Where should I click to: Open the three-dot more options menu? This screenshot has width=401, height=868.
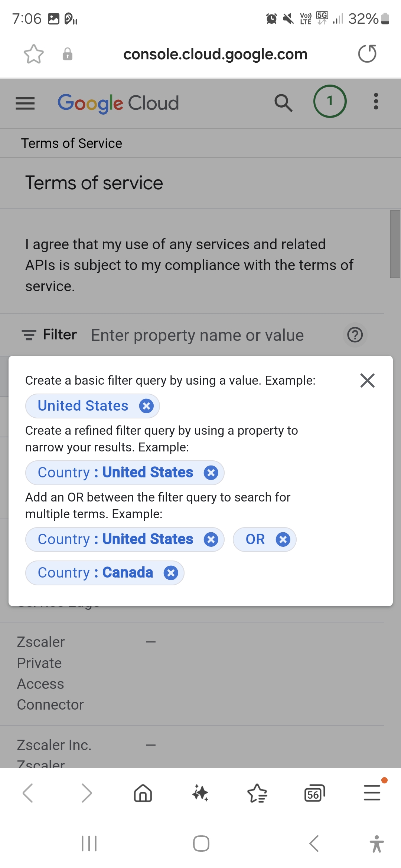pos(376,101)
